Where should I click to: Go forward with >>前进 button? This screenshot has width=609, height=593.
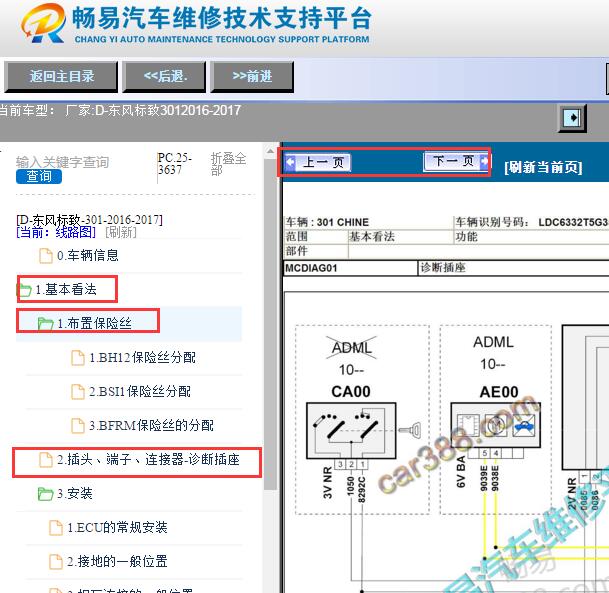point(252,77)
